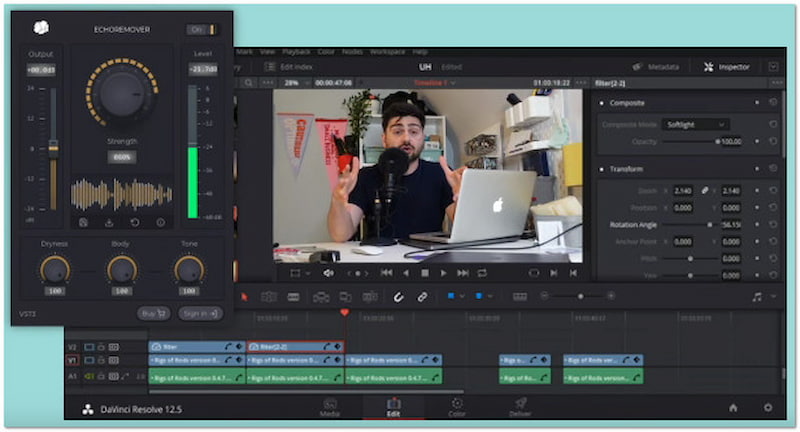Viewport: 800px width, 432px height.
Task: Toggle V2 track enable monitor icon
Action: click(89, 347)
